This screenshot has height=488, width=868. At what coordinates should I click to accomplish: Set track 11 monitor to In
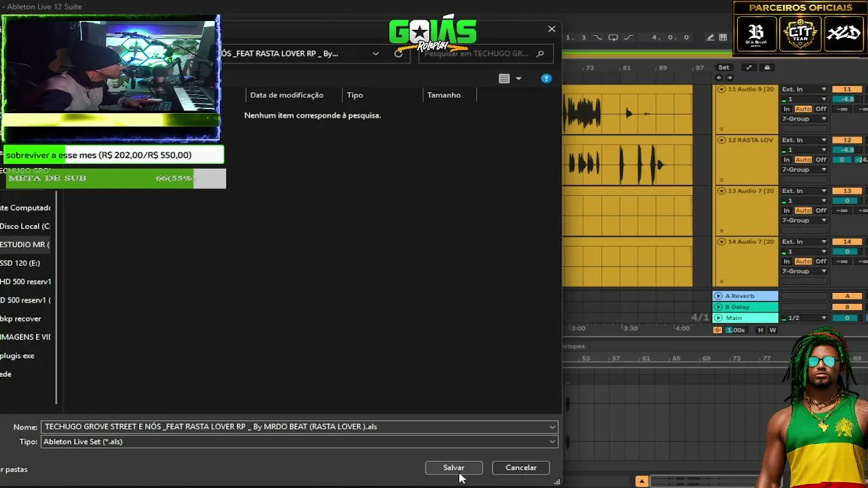click(x=787, y=109)
